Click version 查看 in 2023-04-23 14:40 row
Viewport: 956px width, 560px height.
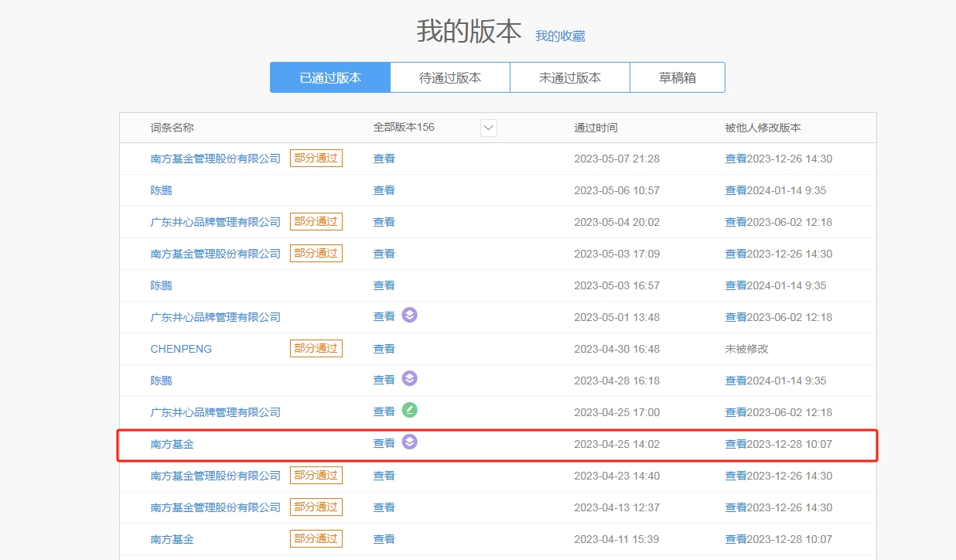(384, 476)
